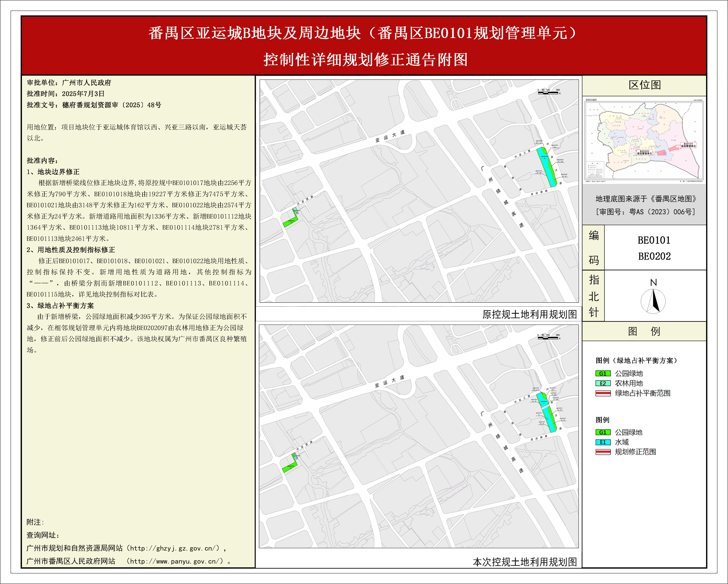Click the north arrow compass symbol
Viewport: 728px width, 584px height.
[653, 301]
